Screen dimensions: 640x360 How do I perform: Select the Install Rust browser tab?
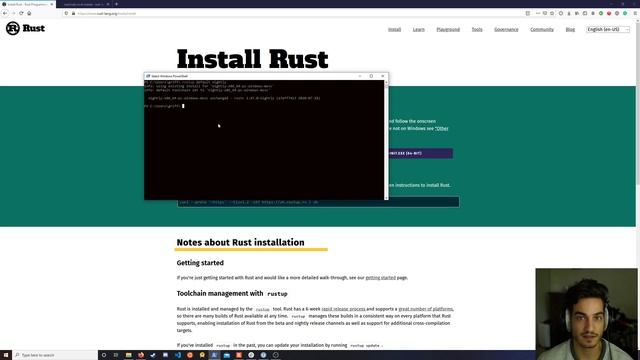(27, 4)
